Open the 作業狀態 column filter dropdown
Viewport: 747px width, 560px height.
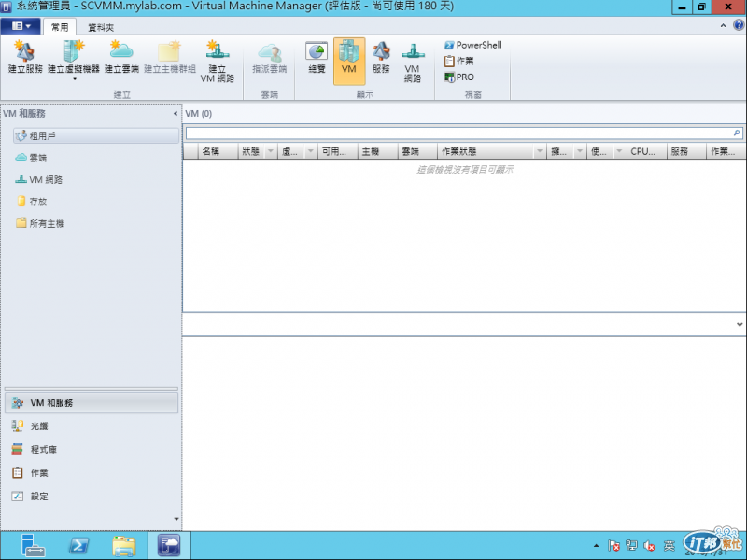[540, 151]
